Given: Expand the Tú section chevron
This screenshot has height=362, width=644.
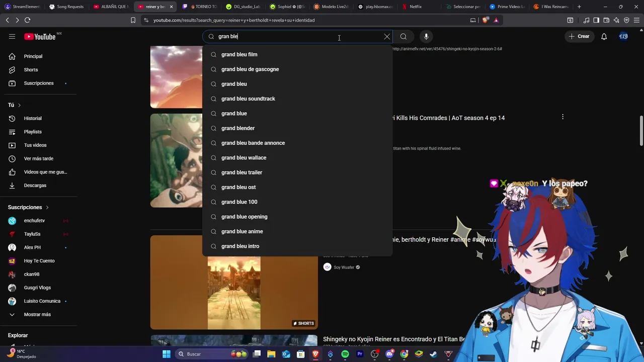Looking at the screenshot, I should tap(19, 105).
